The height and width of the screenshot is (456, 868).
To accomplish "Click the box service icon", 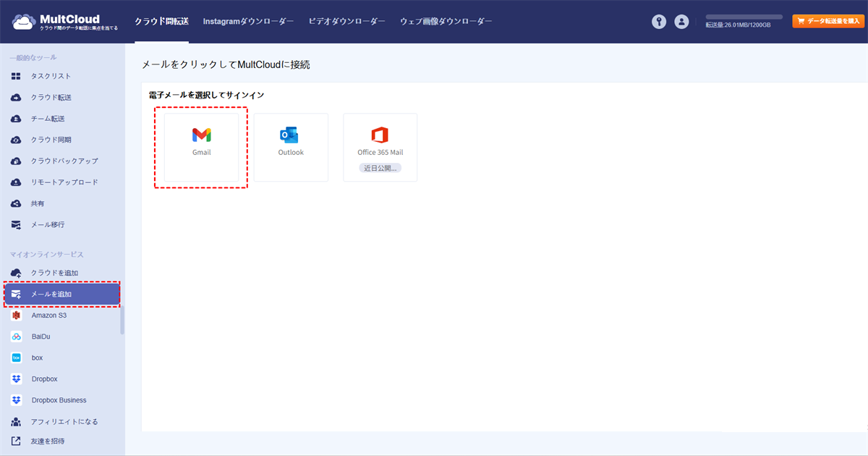I will [16, 358].
